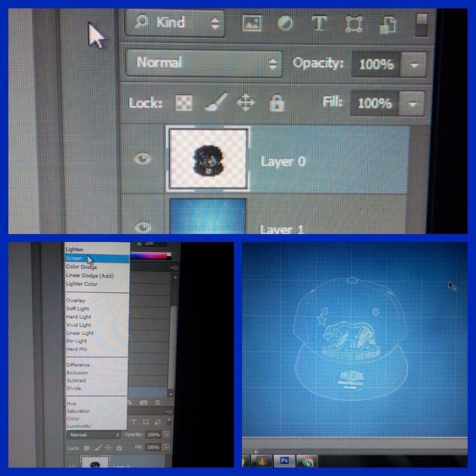Toggle visibility of Layer 1 in enlarged panel

point(142,226)
